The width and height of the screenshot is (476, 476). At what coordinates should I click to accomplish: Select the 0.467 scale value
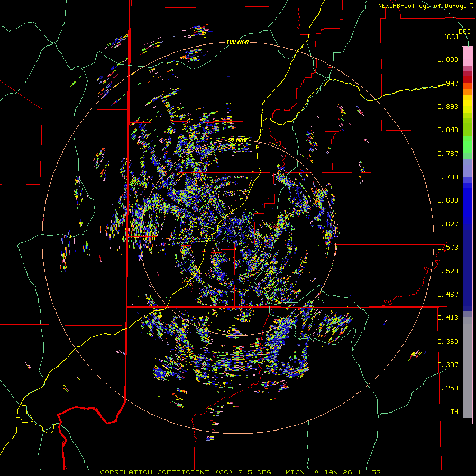tap(448, 295)
